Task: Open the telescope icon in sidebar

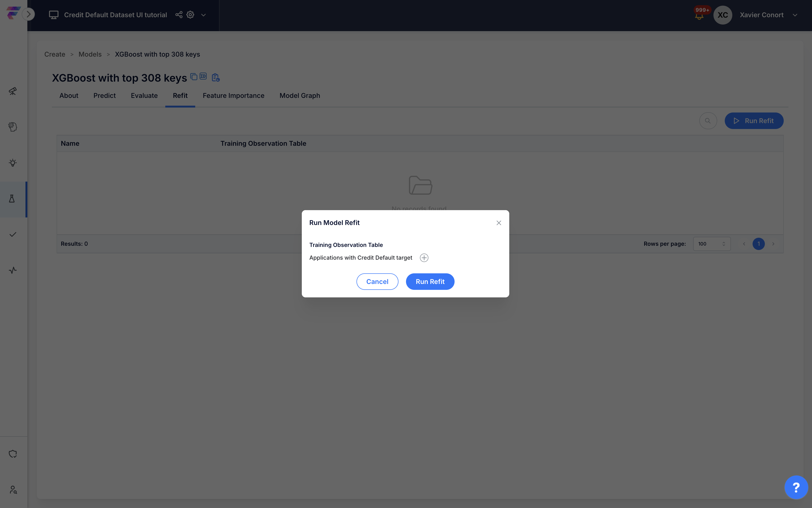Action: (x=13, y=91)
